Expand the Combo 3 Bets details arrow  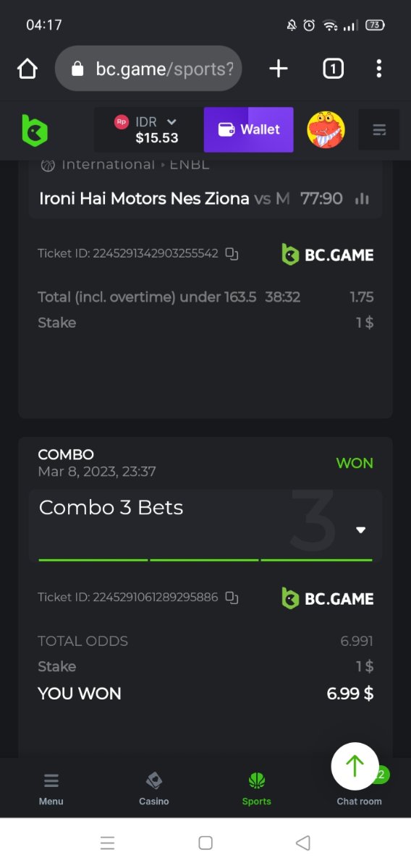click(361, 529)
